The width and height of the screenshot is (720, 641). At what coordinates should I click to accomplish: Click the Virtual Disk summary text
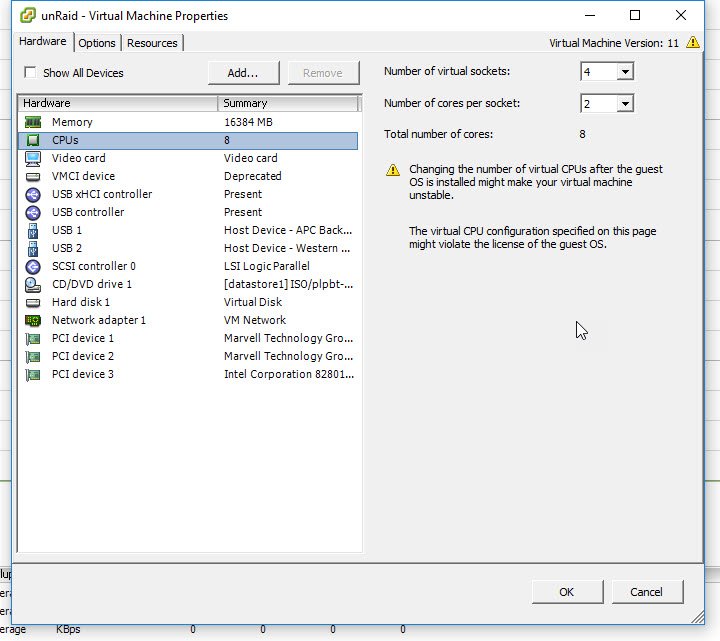click(253, 302)
